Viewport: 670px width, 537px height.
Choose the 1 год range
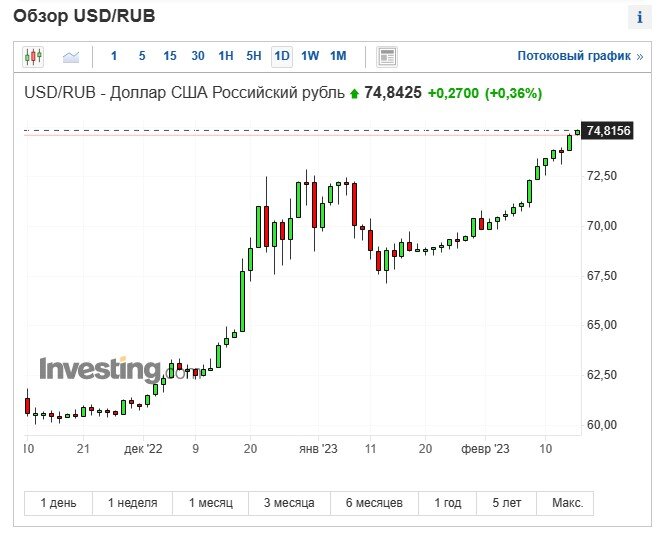tap(448, 503)
